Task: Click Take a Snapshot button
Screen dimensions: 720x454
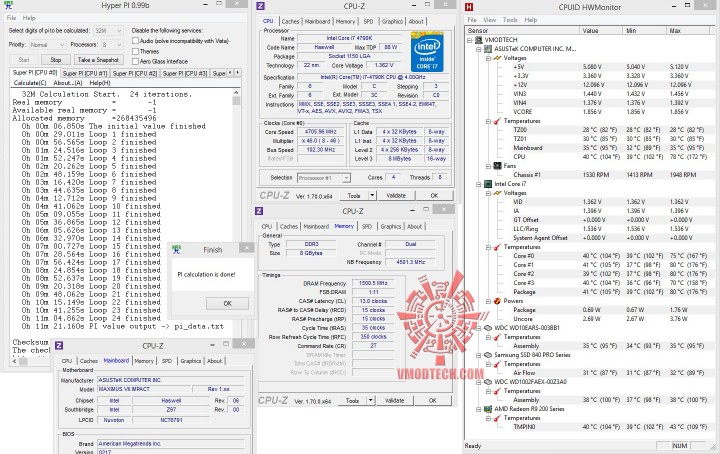Action: tap(98, 60)
